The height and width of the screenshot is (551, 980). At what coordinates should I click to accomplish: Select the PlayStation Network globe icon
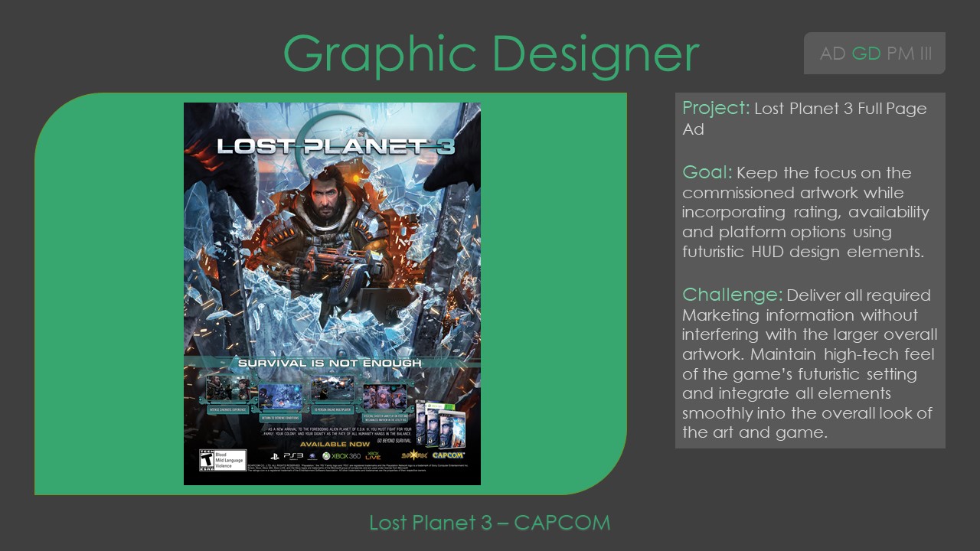pyautogui.click(x=312, y=456)
